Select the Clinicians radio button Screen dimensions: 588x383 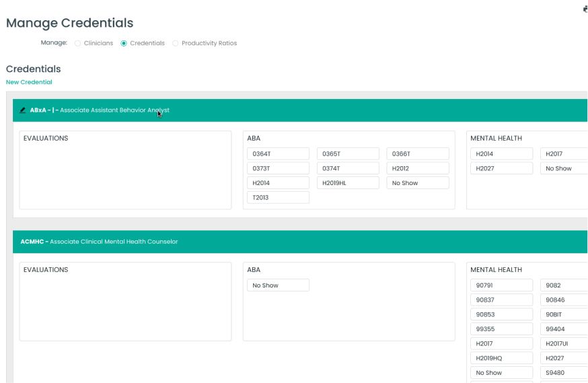[x=77, y=44]
